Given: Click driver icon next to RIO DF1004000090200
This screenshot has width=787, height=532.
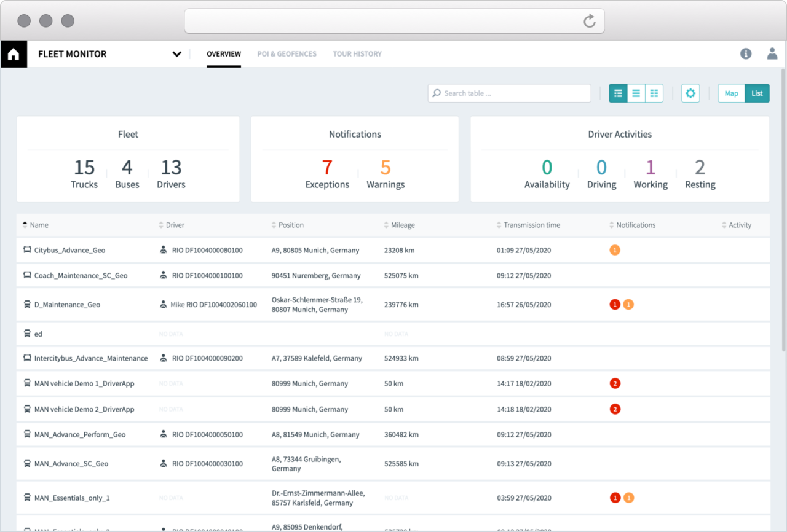Looking at the screenshot, I should [164, 358].
